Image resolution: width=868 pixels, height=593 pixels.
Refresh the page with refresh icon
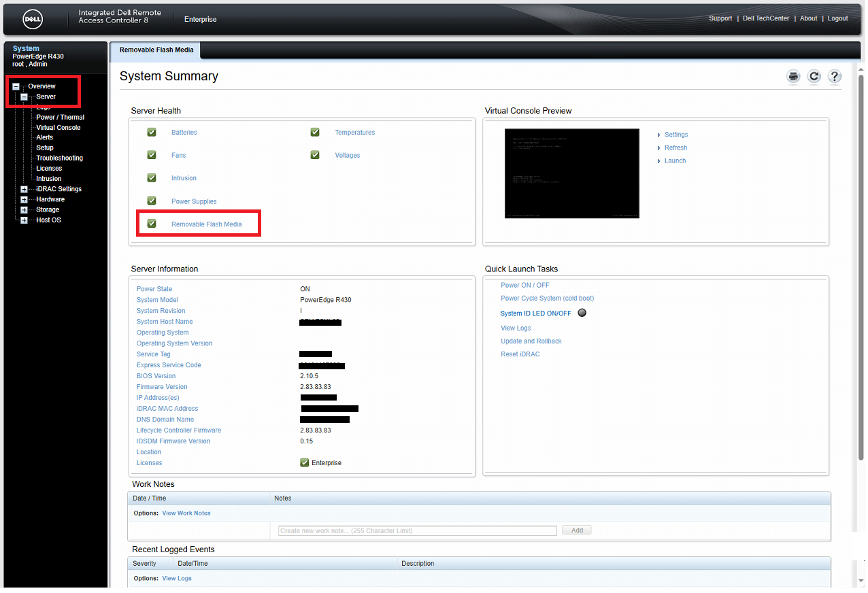coord(814,76)
